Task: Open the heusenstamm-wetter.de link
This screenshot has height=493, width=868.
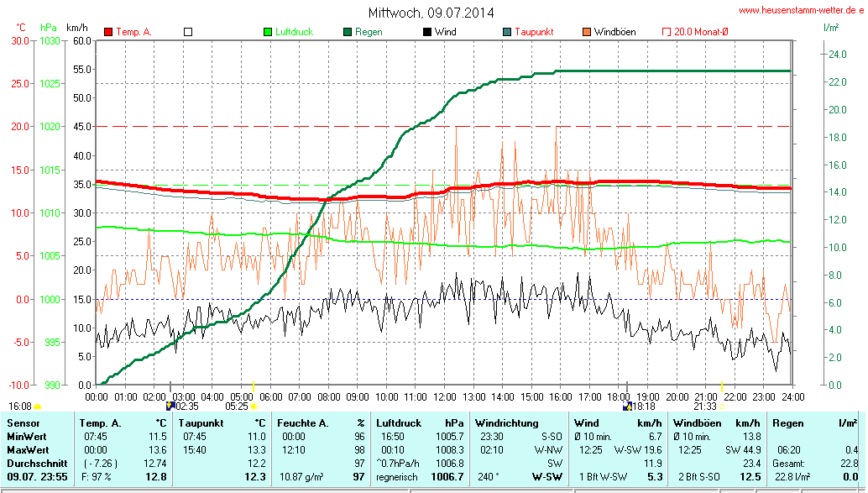Action: coord(800,10)
